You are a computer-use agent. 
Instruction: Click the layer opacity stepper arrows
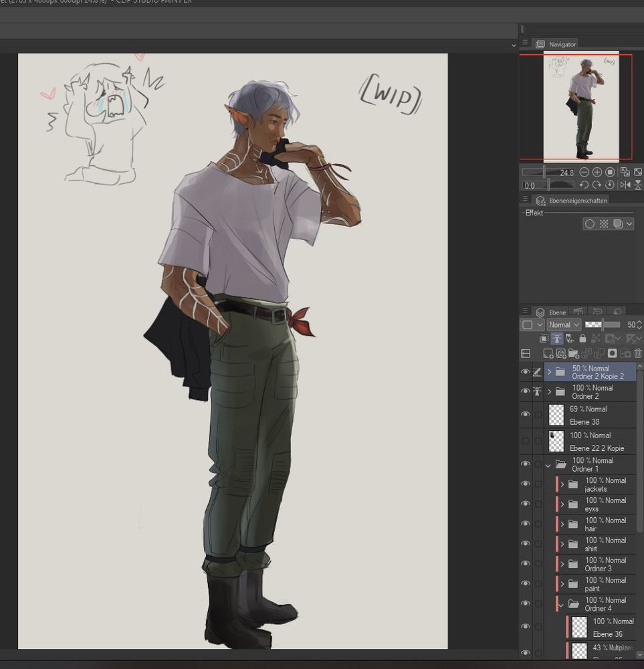coord(639,324)
